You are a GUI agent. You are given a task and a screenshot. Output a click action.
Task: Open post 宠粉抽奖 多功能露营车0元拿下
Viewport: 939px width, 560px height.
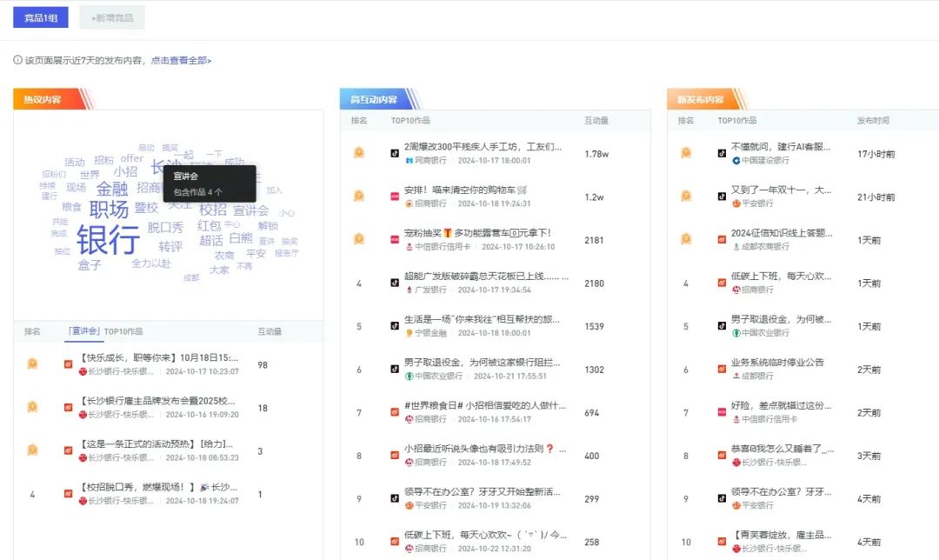(477, 233)
